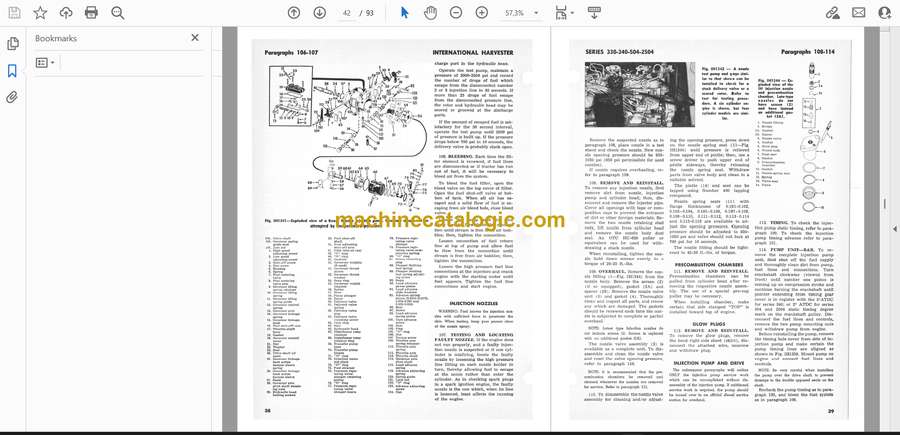Go to the previous page
The image size is (900, 435).
[294, 13]
